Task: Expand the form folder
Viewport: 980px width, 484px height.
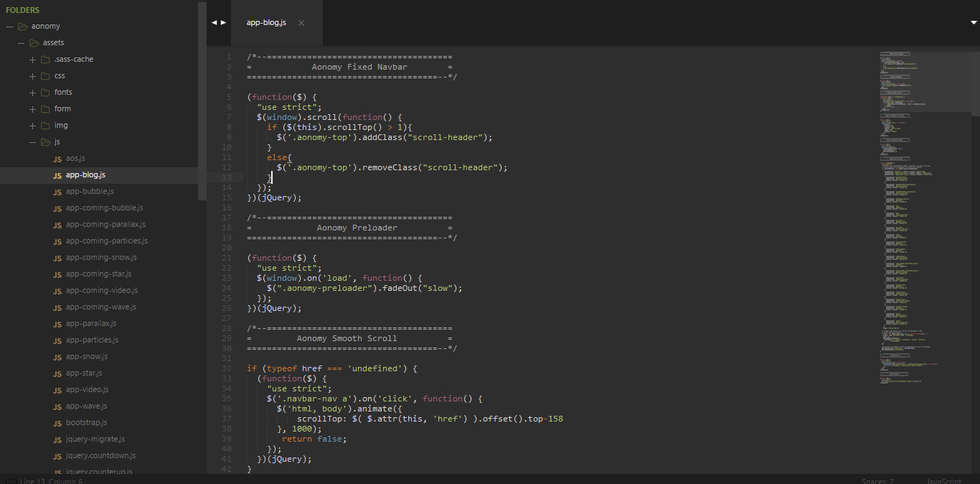Action: [32, 109]
